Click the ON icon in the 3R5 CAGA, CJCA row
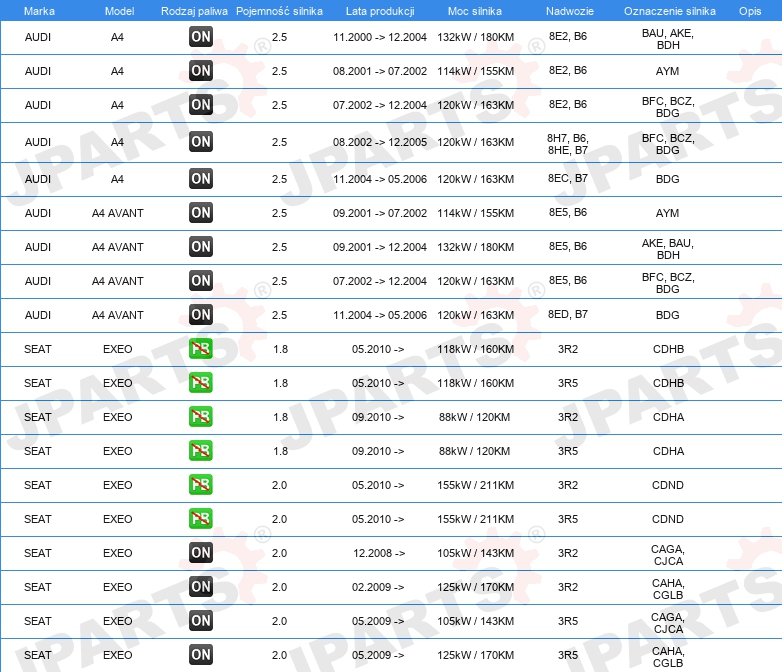Screen dimensions: 782x672 tap(201, 620)
